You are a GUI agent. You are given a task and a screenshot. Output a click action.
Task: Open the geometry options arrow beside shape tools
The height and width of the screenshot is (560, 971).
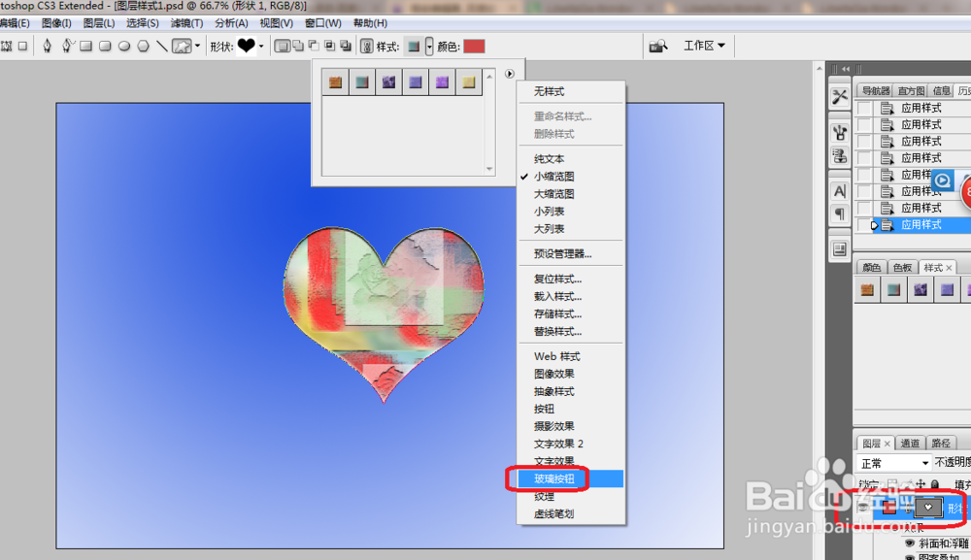pyautogui.click(x=197, y=46)
